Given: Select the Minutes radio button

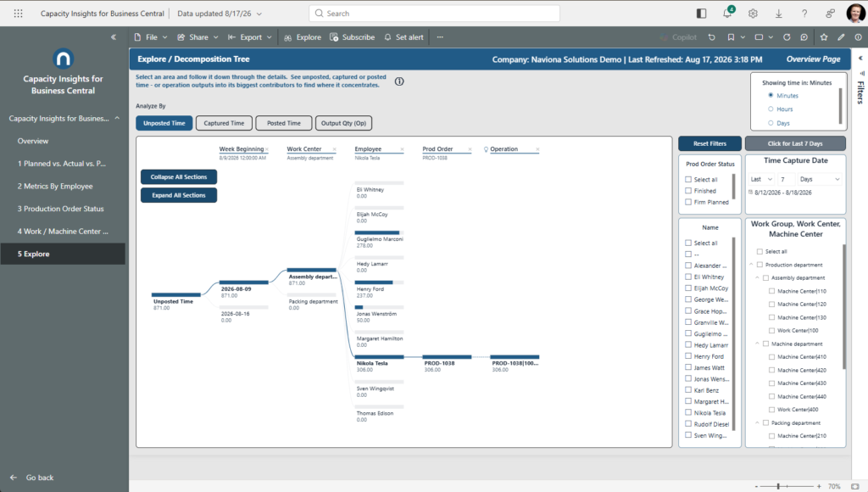Looking at the screenshot, I should [x=771, y=95].
